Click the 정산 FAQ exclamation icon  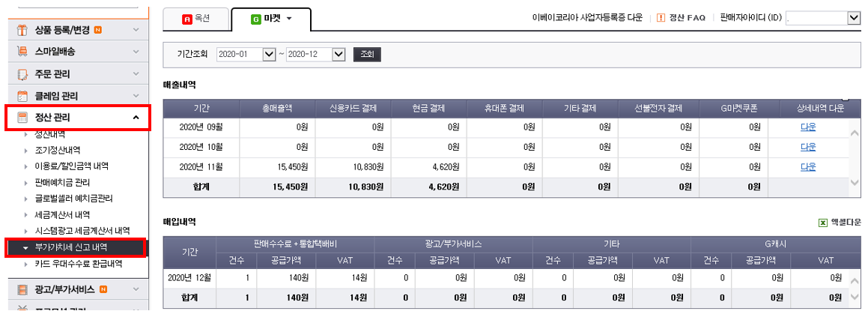[x=661, y=17]
